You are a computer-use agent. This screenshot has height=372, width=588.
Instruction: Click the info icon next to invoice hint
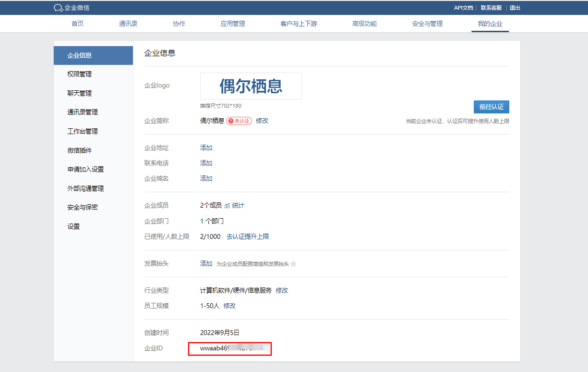click(293, 264)
